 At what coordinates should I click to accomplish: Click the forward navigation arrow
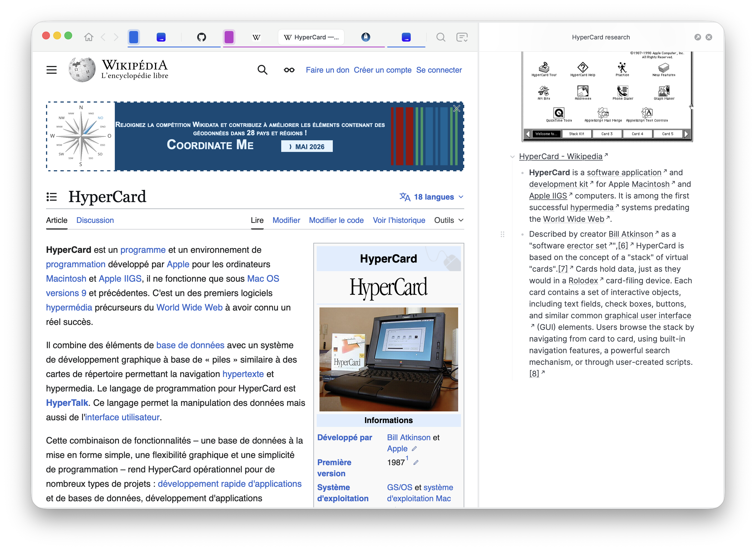tap(116, 37)
